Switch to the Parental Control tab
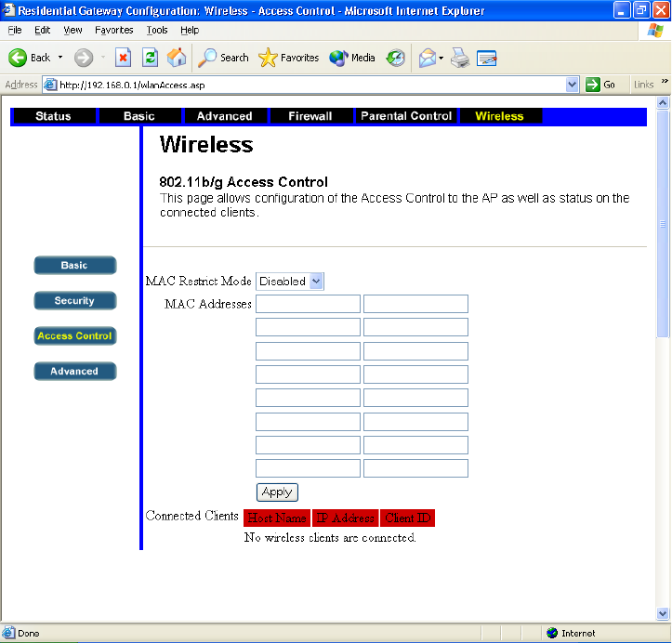The width and height of the screenshot is (672, 643). coord(406,116)
